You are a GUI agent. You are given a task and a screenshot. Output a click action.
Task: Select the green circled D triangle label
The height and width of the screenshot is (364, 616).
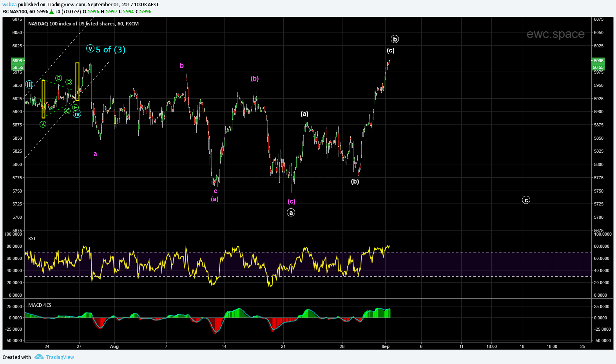[x=69, y=82]
